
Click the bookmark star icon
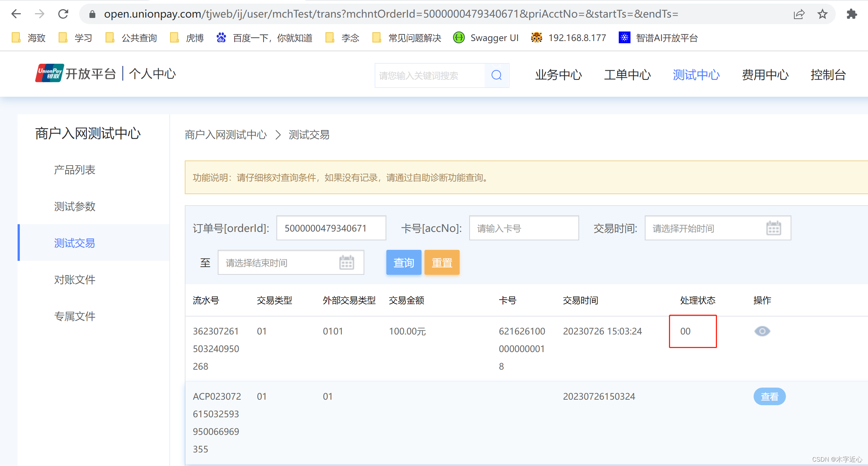(x=822, y=14)
